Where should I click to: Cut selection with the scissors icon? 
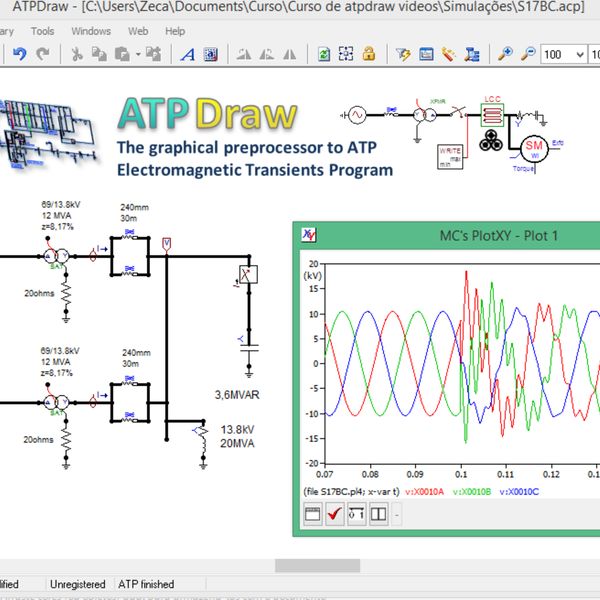click(77, 54)
